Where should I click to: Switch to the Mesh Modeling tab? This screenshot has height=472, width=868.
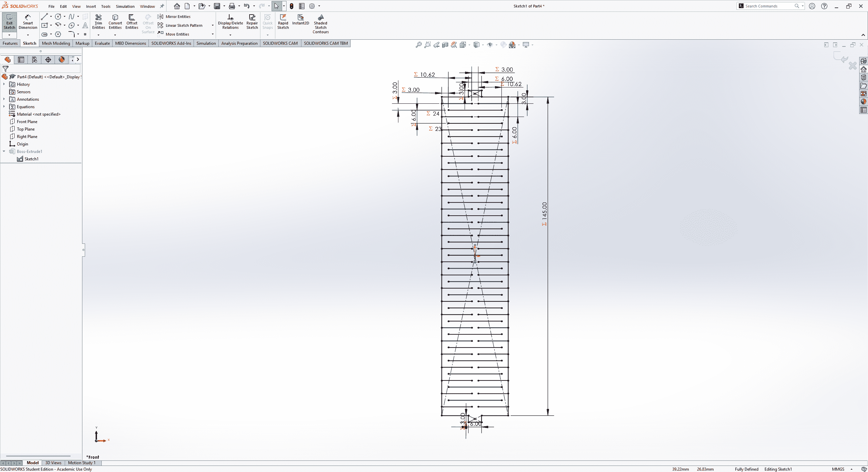56,43
